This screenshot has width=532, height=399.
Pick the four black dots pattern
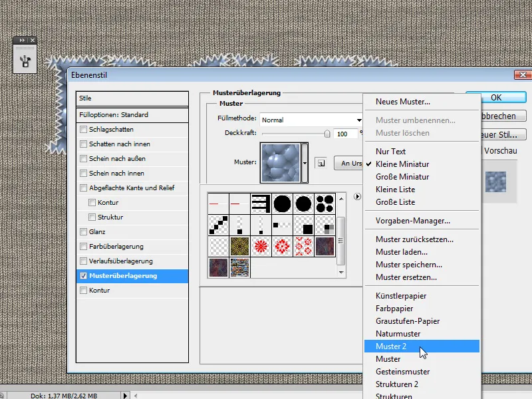pyautogui.click(x=325, y=203)
